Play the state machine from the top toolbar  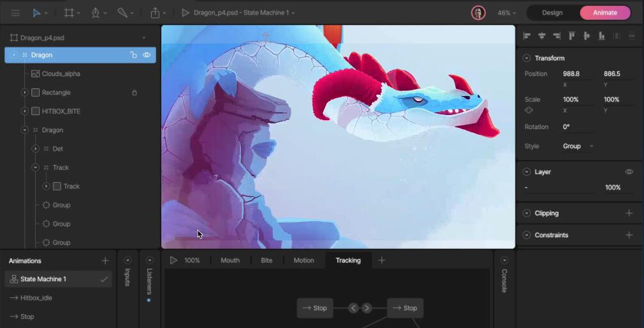point(186,13)
